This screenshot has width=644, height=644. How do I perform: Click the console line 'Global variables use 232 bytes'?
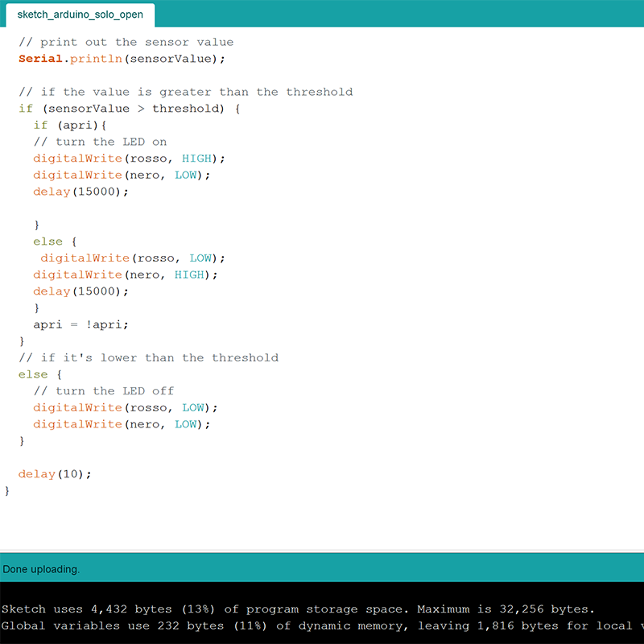tap(323, 626)
